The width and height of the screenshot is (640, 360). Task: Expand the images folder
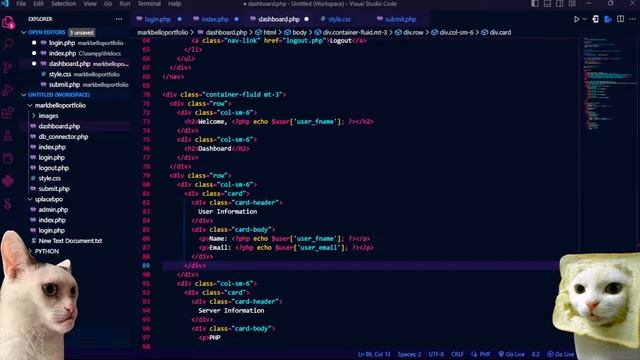click(x=34, y=116)
